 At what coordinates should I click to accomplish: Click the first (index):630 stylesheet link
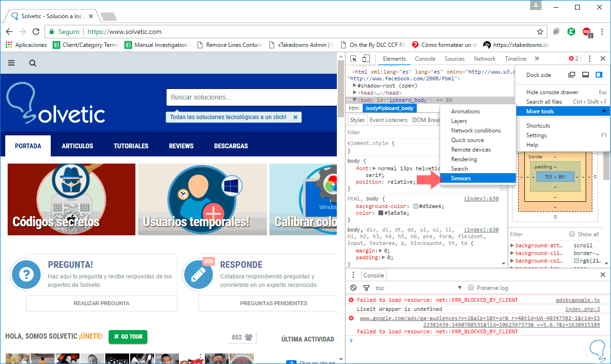(481, 199)
